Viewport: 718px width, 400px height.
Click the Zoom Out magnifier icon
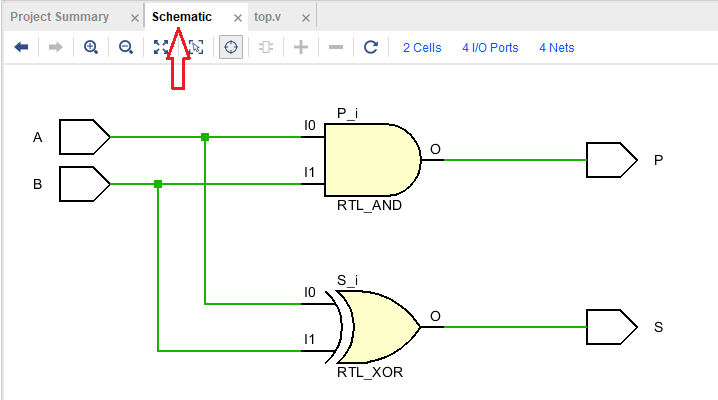[126, 47]
